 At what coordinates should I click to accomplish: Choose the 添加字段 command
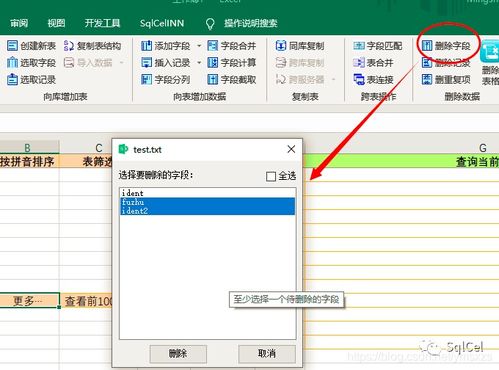click(165, 46)
